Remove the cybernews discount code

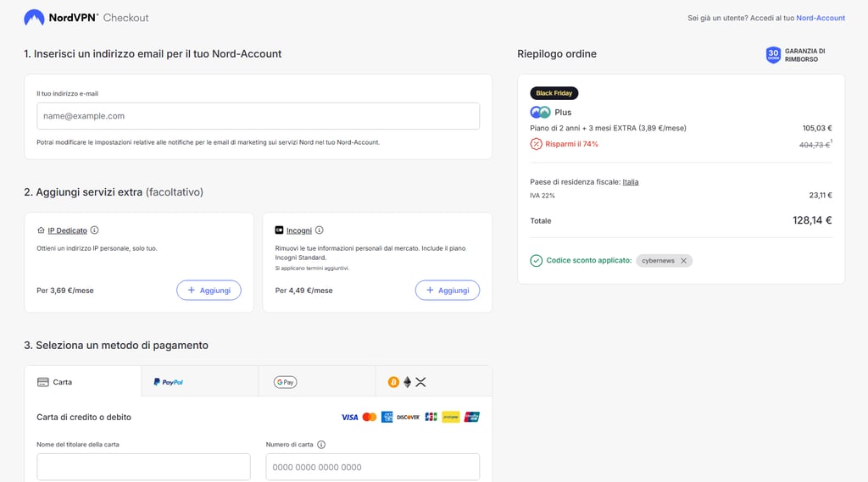click(x=684, y=261)
